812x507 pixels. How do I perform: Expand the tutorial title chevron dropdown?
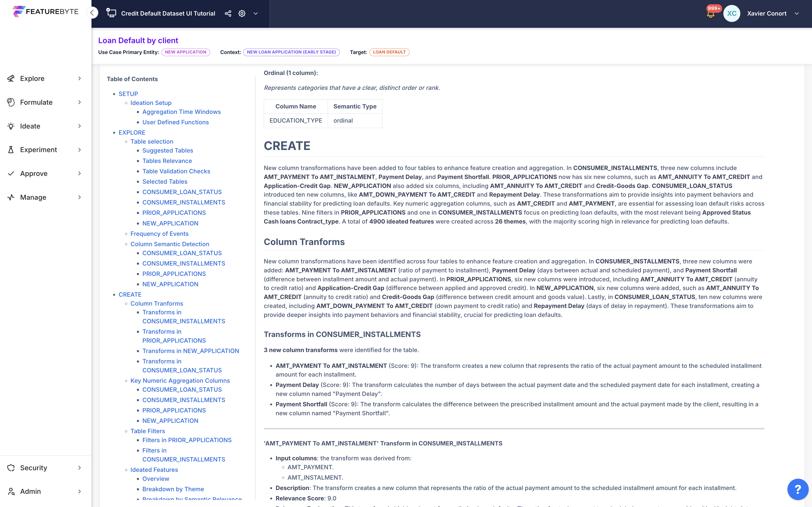(x=256, y=13)
